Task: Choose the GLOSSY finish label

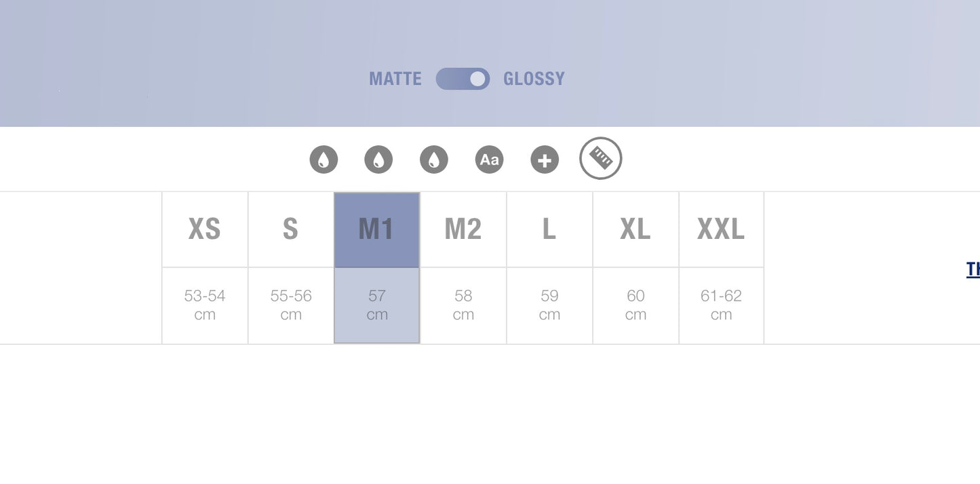Action: (534, 79)
